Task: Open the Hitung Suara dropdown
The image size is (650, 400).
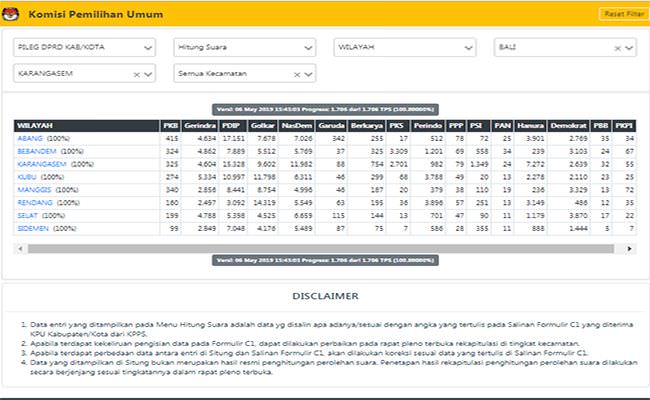Action: point(245,47)
